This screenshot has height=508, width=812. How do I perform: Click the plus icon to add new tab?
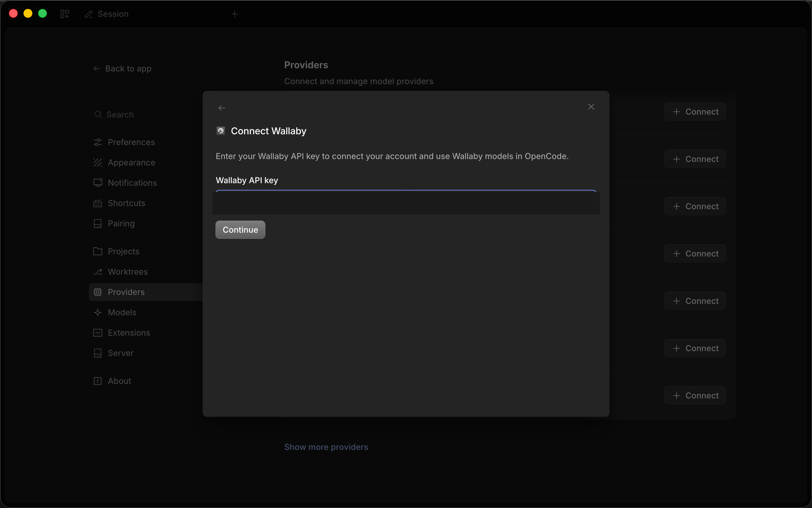tap(235, 14)
